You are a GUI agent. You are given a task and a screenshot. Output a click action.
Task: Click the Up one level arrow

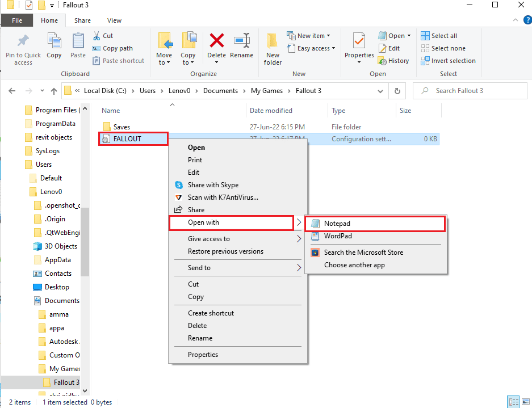pyautogui.click(x=54, y=91)
